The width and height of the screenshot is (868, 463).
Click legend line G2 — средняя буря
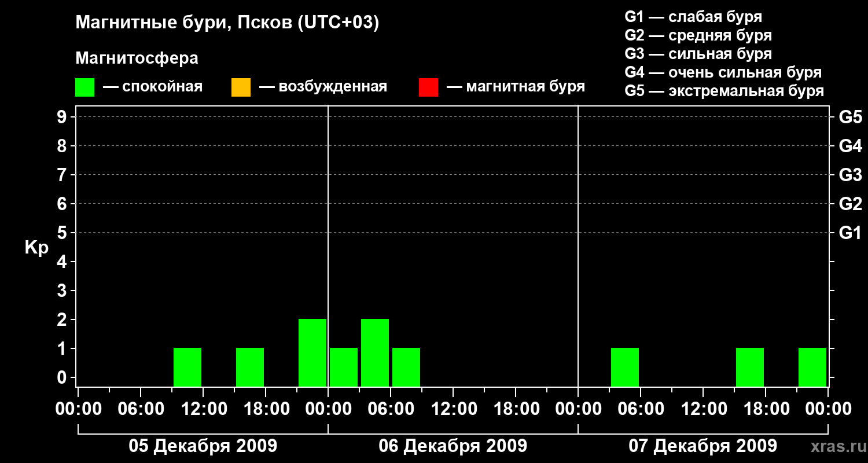[x=698, y=35]
